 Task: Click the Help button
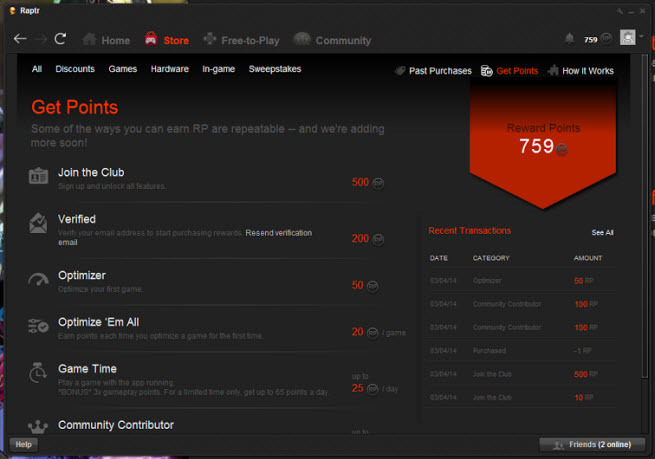(23, 444)
